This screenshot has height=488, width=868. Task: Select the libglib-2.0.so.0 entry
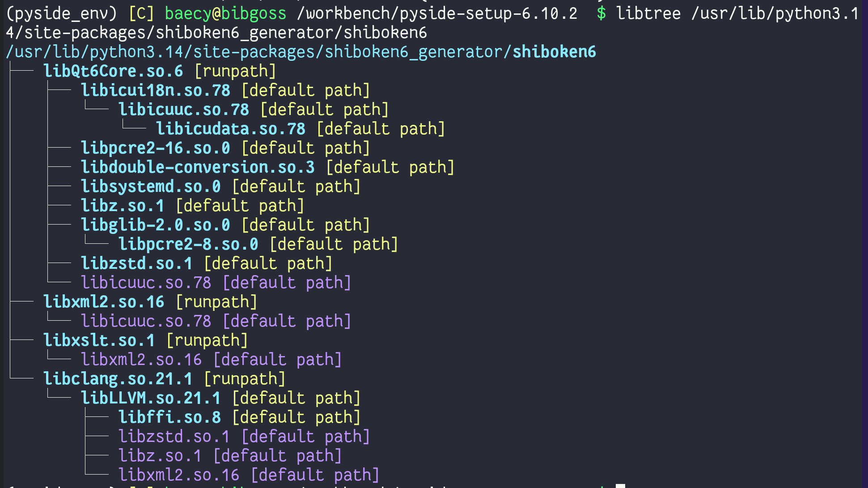pyautogui.click(x=156, y=225)
